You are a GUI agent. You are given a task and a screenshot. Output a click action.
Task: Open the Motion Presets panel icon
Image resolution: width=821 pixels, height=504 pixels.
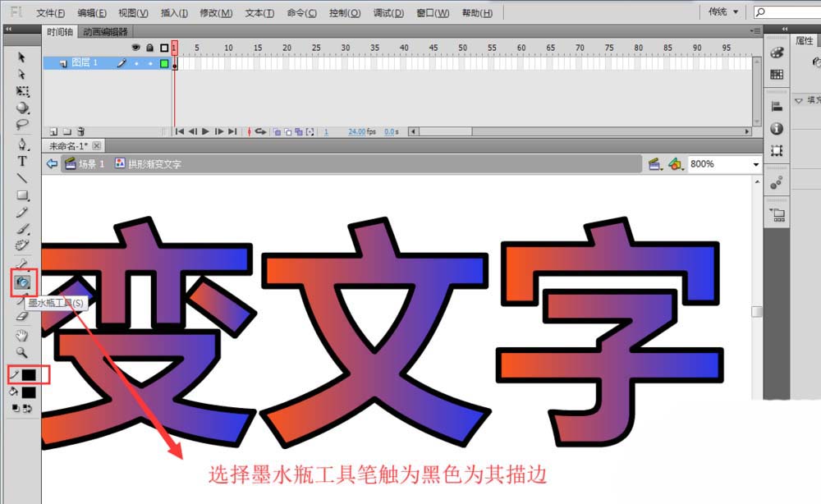(777, 183)
